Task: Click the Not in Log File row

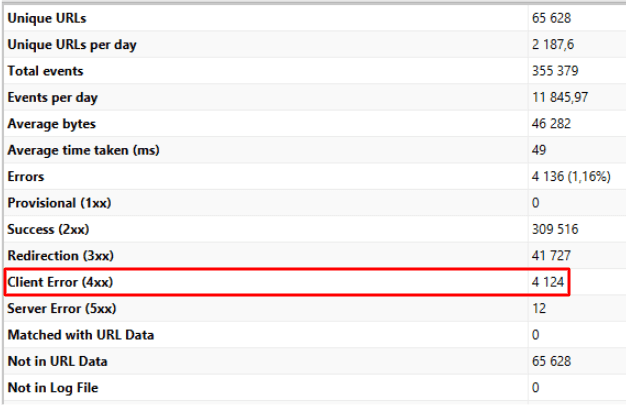Action: click(x=315, y=387)
